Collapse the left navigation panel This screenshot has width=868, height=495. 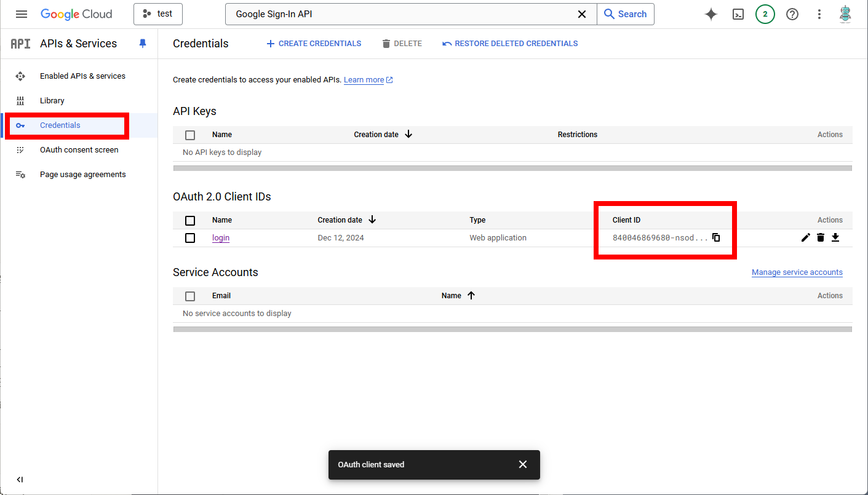(x=20, y=480)
